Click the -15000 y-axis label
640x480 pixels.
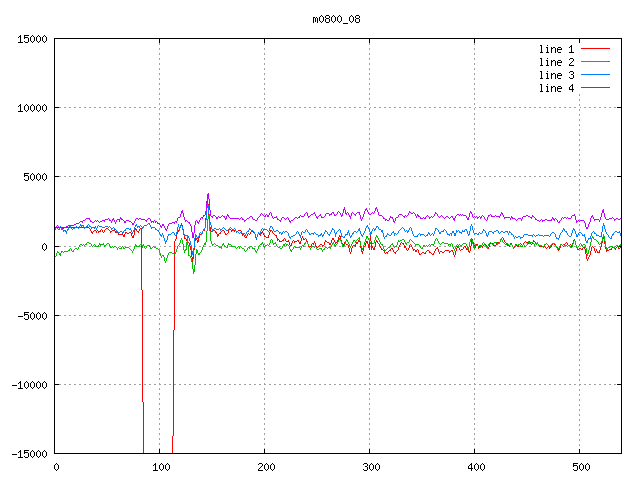(x=29, y=454)
